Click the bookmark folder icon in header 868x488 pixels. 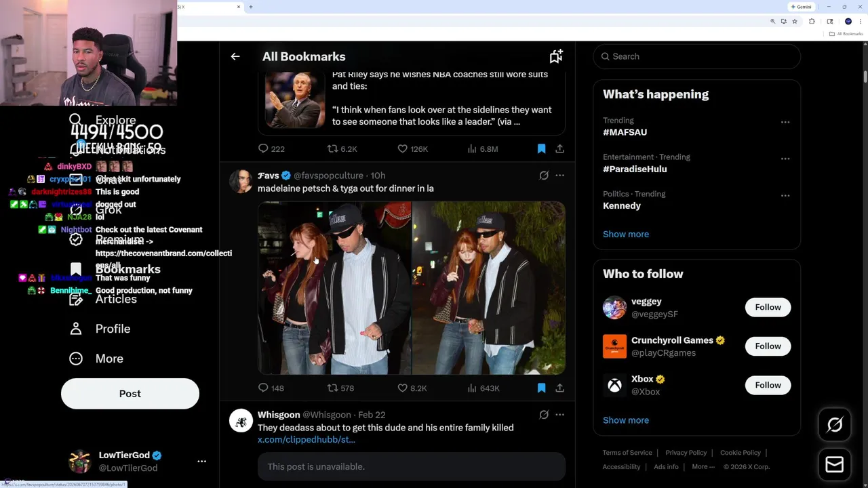coord(556,57)
